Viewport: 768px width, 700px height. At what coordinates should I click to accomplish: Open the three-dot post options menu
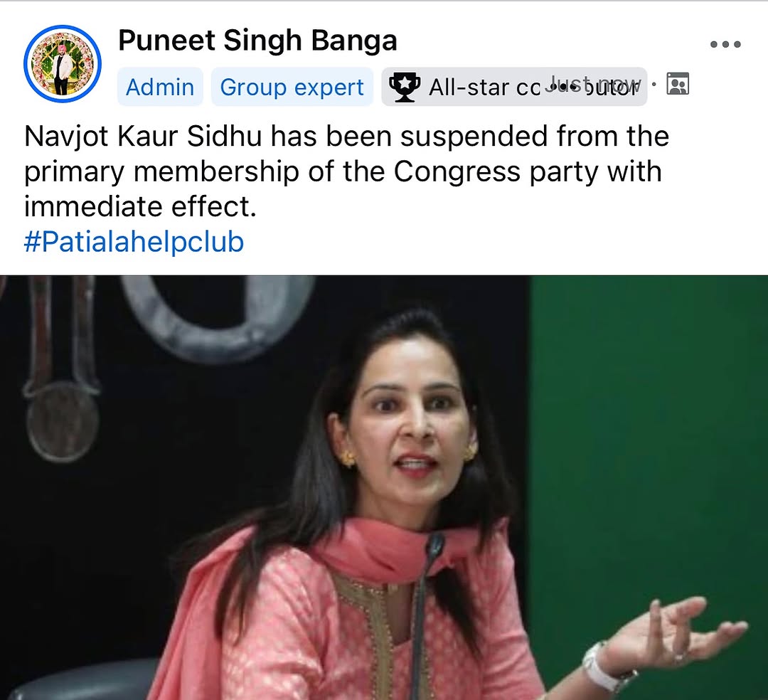725,45
